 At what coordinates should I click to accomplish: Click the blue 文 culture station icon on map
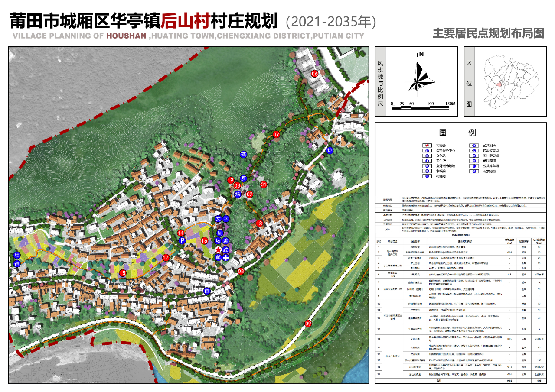point(219,219)
